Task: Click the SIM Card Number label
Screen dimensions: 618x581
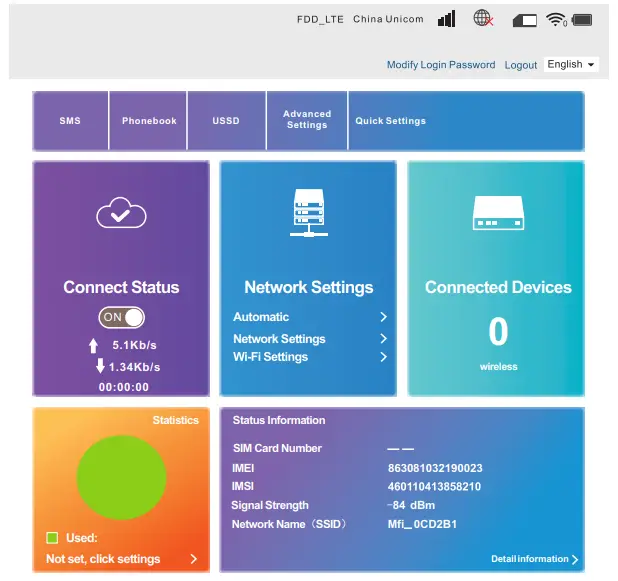Action: click(x=277, y=448)
